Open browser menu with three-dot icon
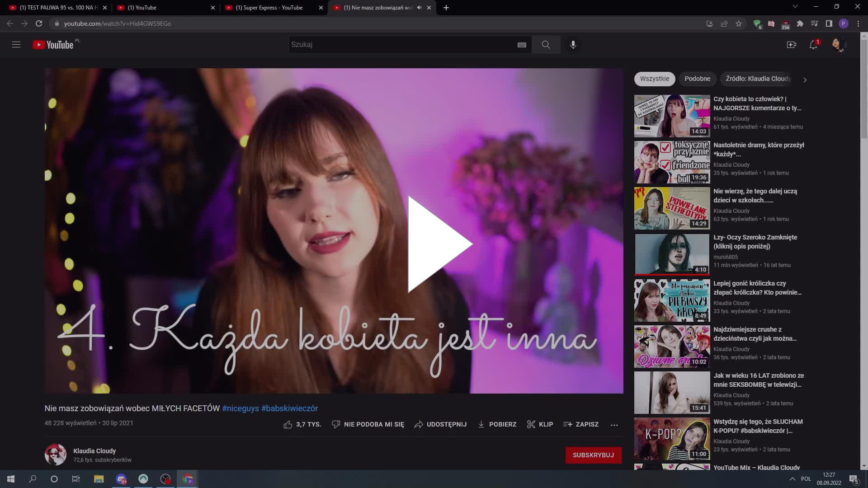This screenshot has height=488, width=868. [858, 23]
